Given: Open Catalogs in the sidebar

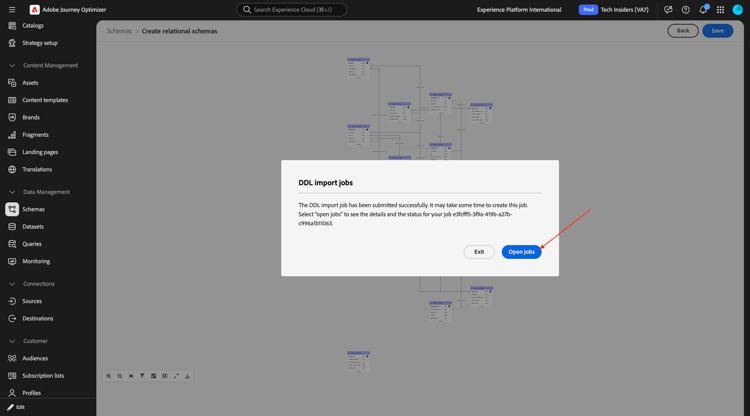Looking at the screenshot, I should (33, 26).
